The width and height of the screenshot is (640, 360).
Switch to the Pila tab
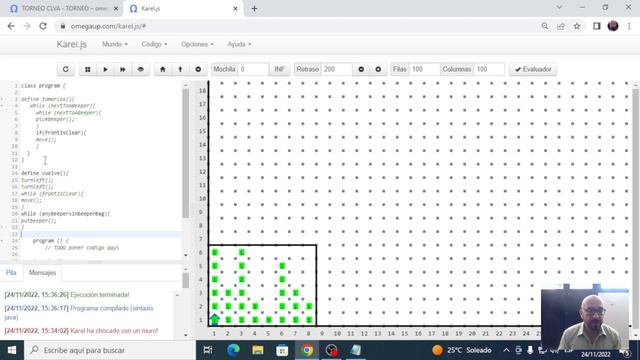click(11, 273)
